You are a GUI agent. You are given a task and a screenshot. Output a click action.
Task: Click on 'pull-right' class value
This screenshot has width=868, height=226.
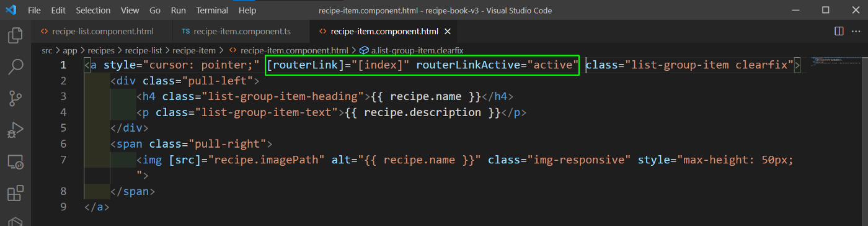point(226,143)
